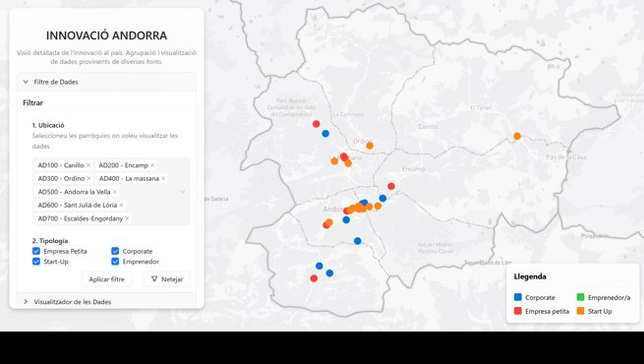Click the AD700 - Escaldes-Engordany tag text

point(81,218)
